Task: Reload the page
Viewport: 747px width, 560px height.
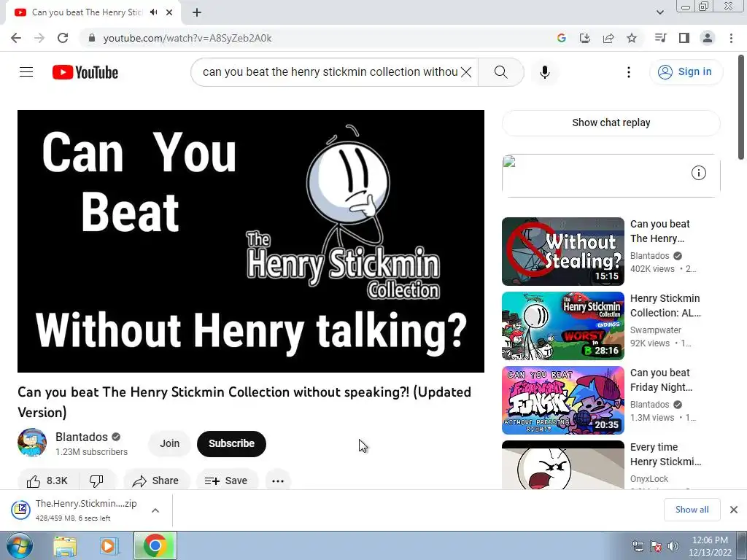Action: pyautogui.click(x=63, y=38)
